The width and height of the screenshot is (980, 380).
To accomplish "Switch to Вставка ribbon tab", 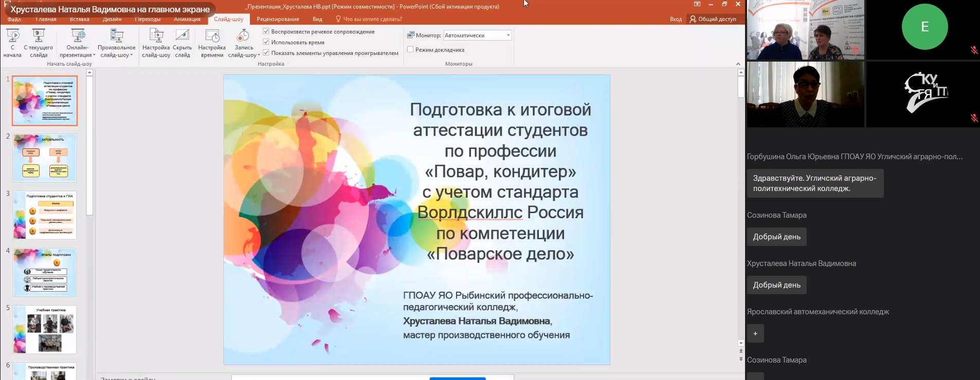I will [80, 19].
